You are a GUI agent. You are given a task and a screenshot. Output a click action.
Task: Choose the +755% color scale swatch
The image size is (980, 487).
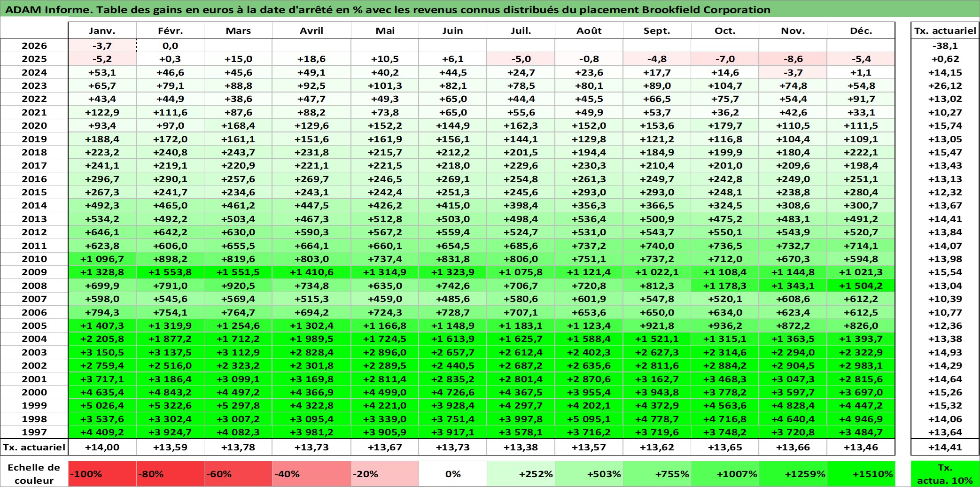pyautogui.click(x=657, y=474)
